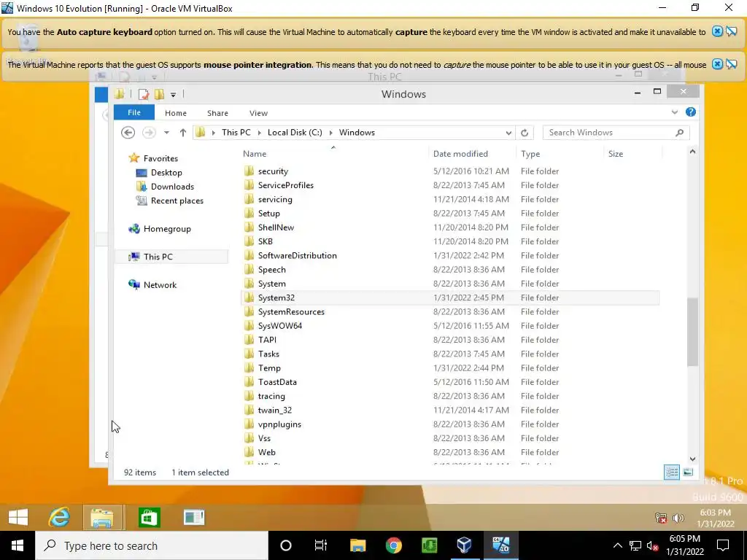Select Desktop in navigation pane
The height and width of the screenshot is (560, 747).
(x=166, y=172)
